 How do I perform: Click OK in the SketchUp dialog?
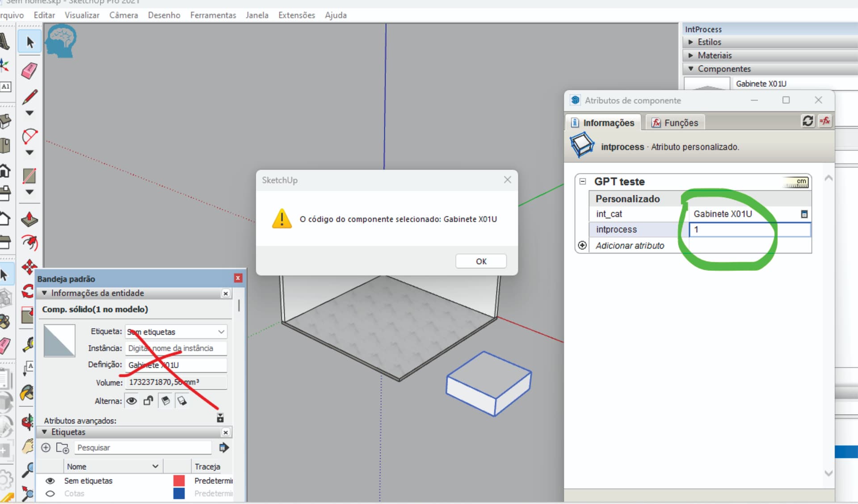(481, 261)
